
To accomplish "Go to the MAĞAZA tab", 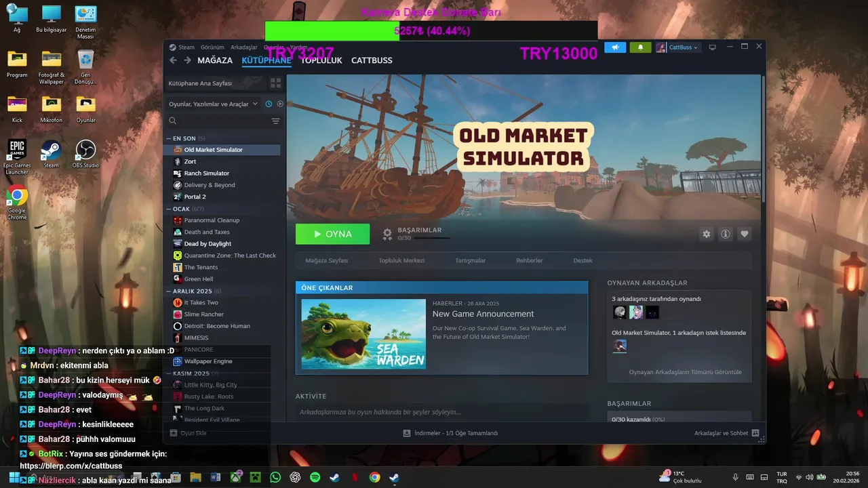I will (215, 60).
